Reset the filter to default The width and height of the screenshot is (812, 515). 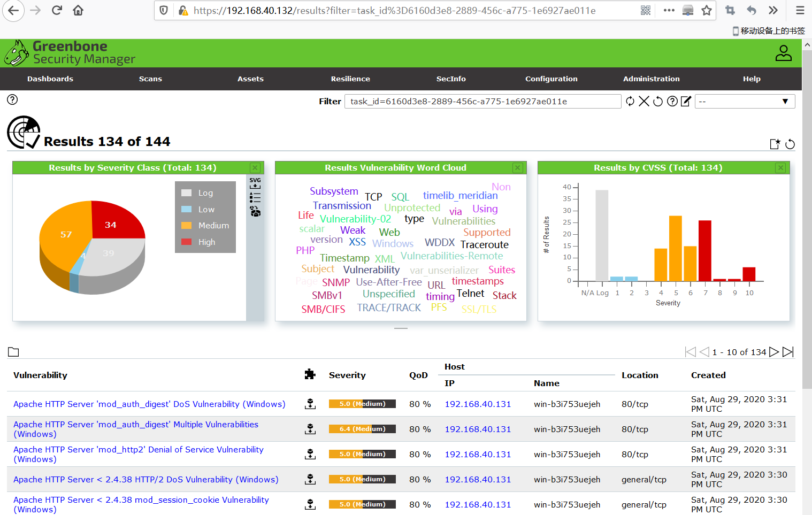[658, 101]
